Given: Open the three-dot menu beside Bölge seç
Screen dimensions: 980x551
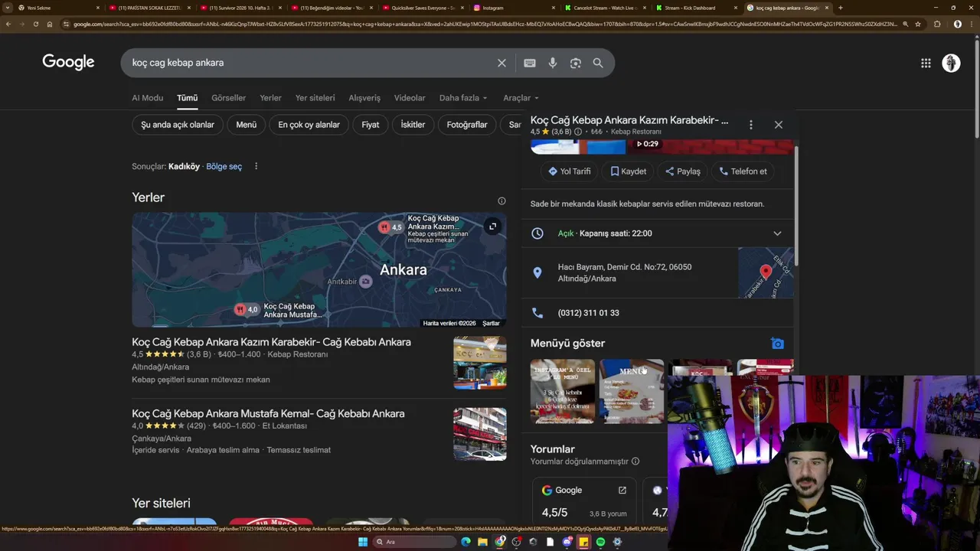Looking at the screenshot, I should (256, 166).
